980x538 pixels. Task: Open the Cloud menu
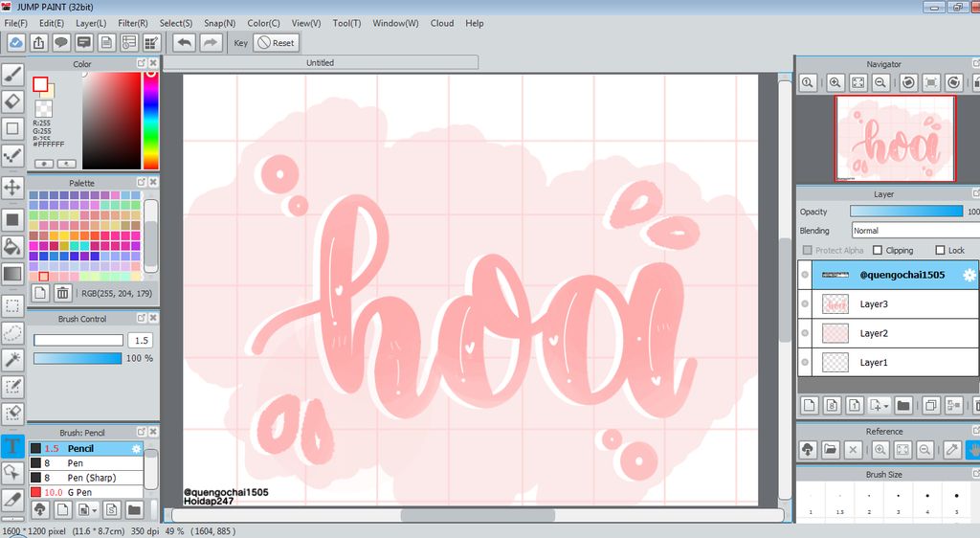click(x=442, y=23)
